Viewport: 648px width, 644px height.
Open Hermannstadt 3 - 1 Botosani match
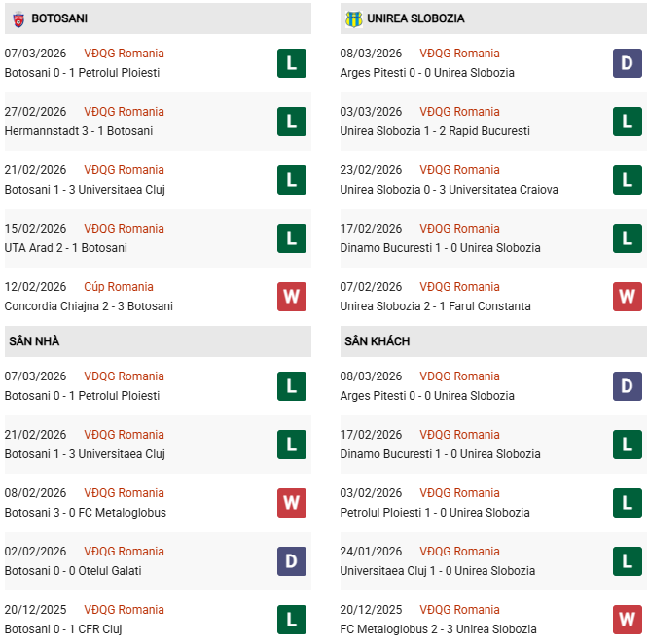[79, 131]
